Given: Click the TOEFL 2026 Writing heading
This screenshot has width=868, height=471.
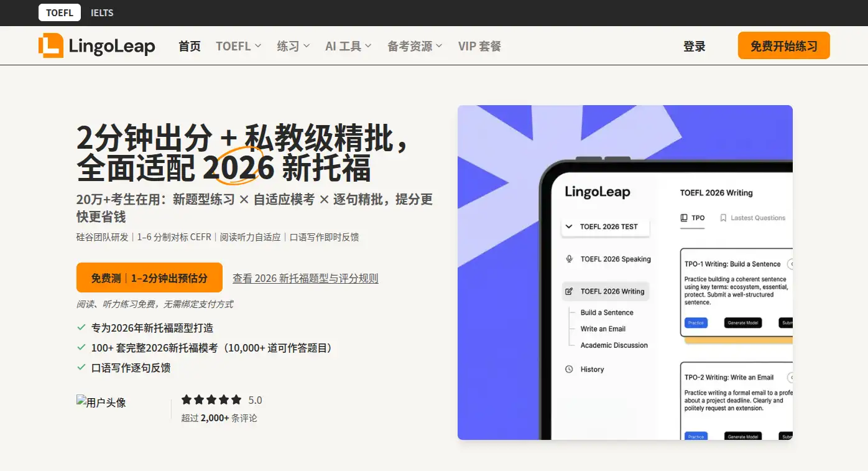Looking at the screenshot, I should click(x=716, y=193).
